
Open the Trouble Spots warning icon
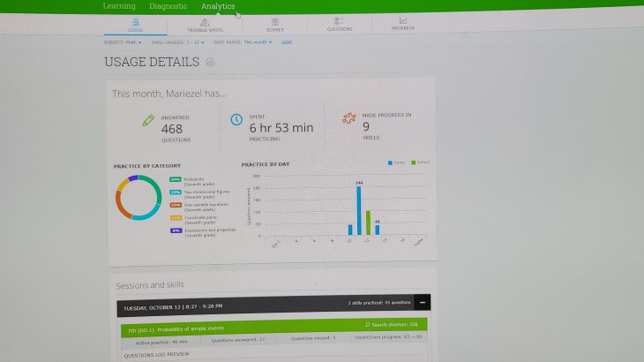tap(205, 21)
